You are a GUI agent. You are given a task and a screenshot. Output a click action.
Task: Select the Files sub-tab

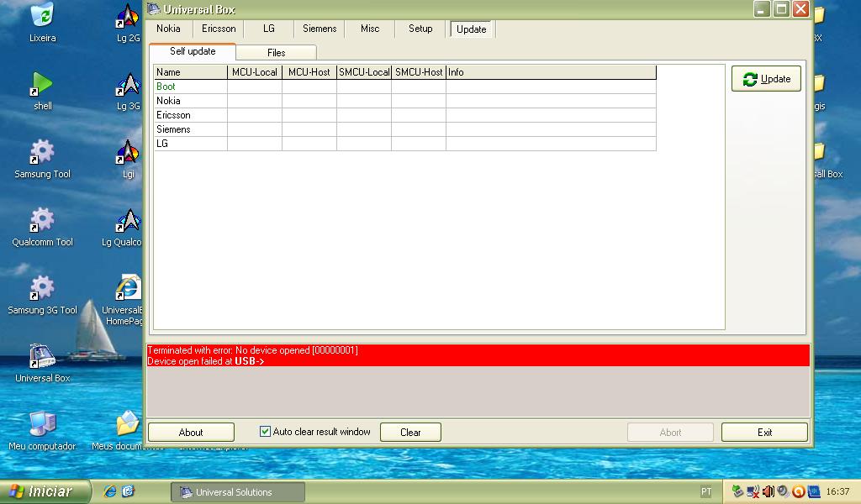pos(276,52)
